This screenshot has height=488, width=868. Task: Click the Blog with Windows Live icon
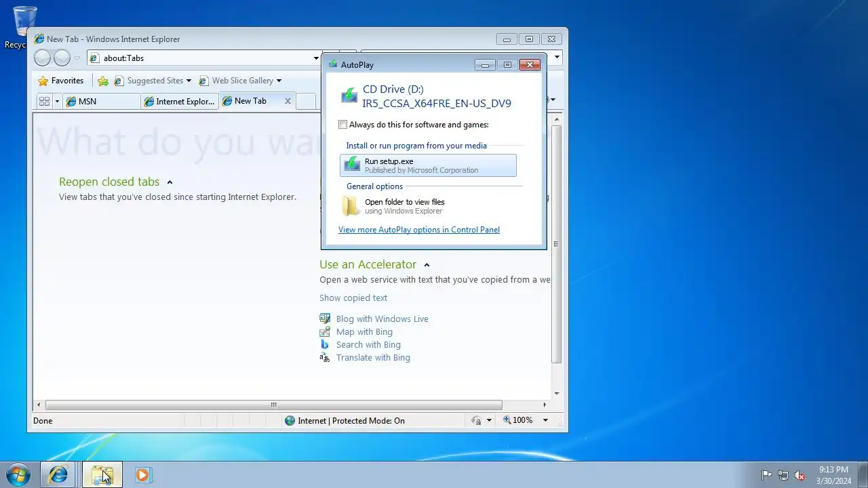(325, 319)
